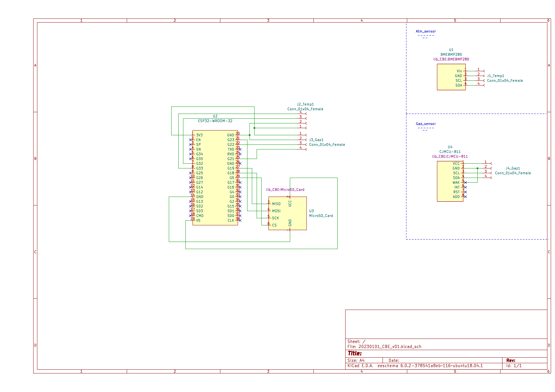Screen dimensions: 555x392
Task: Click the RXD pin label
Action: 231,154
